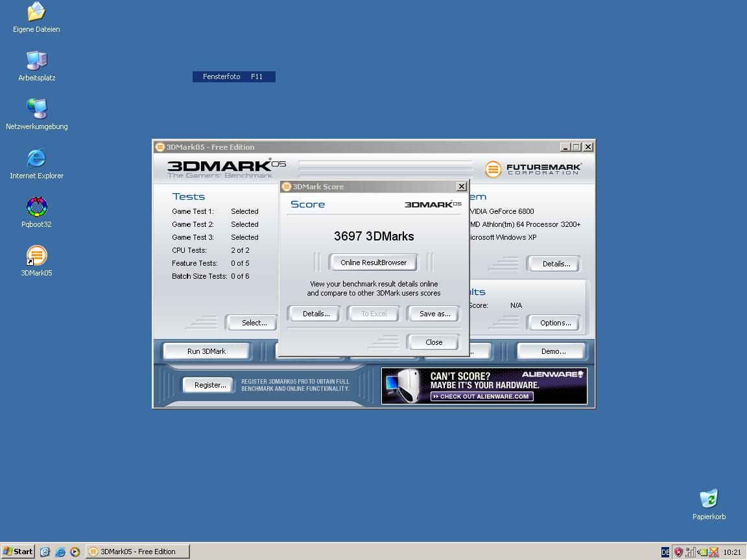Click the CPU Tests: 2 of 2 value

point(240,250)
